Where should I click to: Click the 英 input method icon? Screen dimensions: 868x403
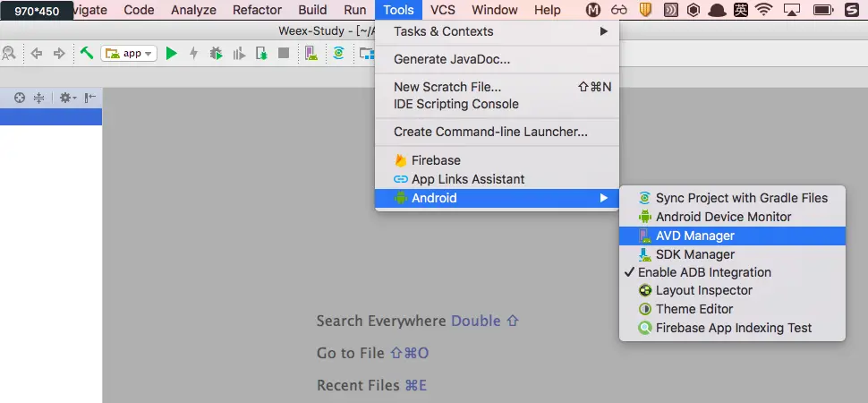click(741, 10)
